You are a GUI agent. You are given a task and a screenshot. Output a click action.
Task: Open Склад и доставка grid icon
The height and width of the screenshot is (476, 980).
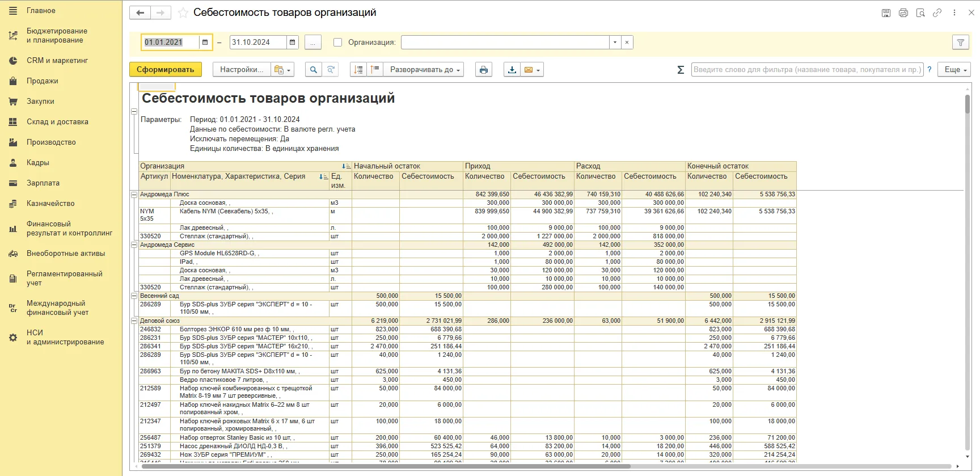13,122
